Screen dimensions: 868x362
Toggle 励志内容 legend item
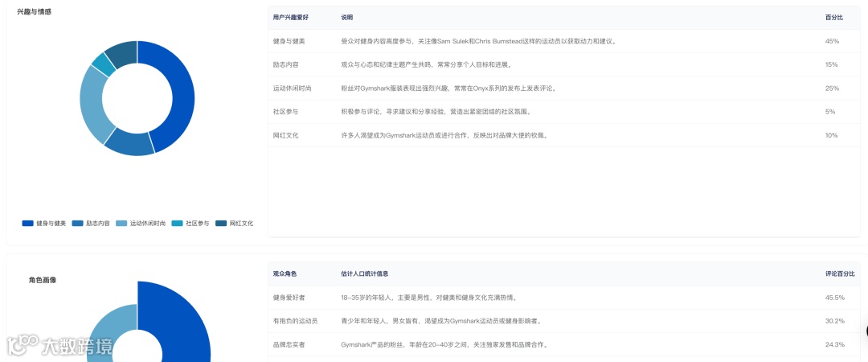91,224
